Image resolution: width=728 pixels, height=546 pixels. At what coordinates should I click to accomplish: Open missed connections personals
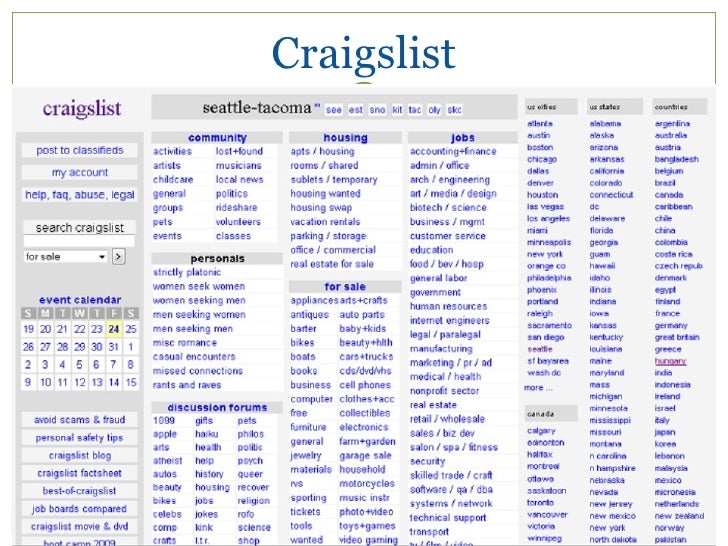pyautogui.click(x=198, y=371)
